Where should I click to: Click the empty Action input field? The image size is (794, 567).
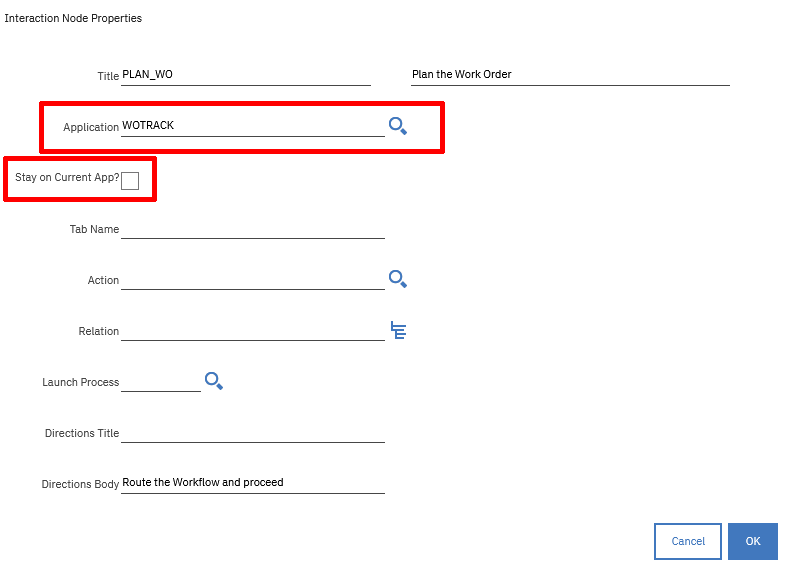coord(253,279)
